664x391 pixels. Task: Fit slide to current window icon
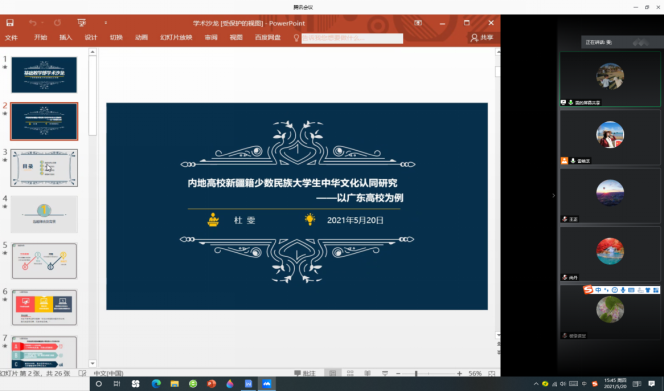point(492,373)
